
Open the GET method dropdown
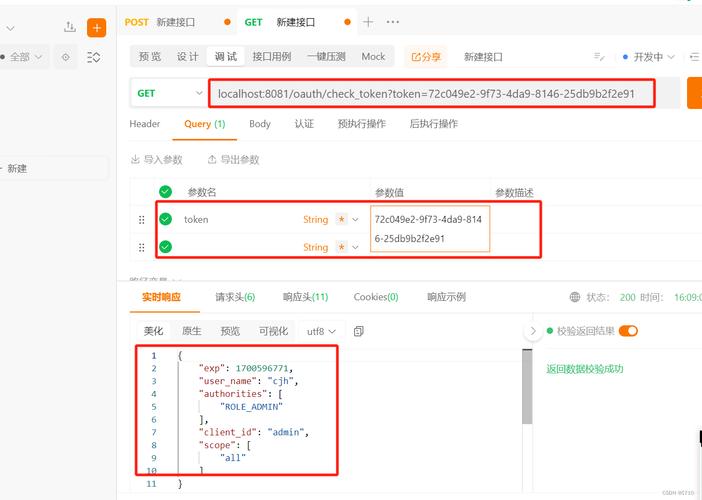(x=169, y=93)
